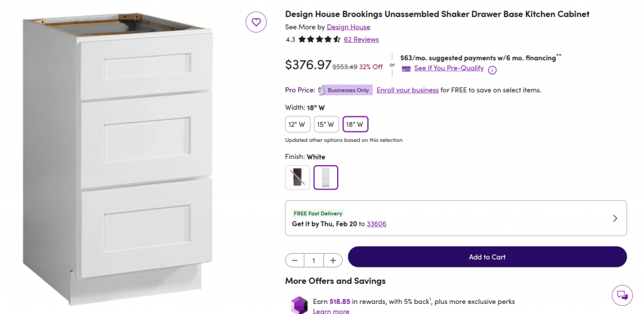Image resolution: width=644 pixels, height=314 pixels.
Task: Select the 15" W width option
Action: click(326, 124)
